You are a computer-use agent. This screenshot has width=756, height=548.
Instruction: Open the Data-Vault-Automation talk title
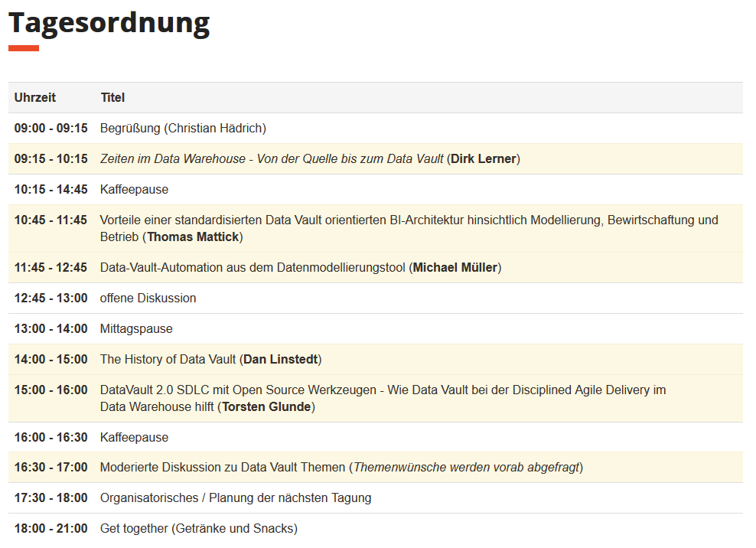[253, 268]
